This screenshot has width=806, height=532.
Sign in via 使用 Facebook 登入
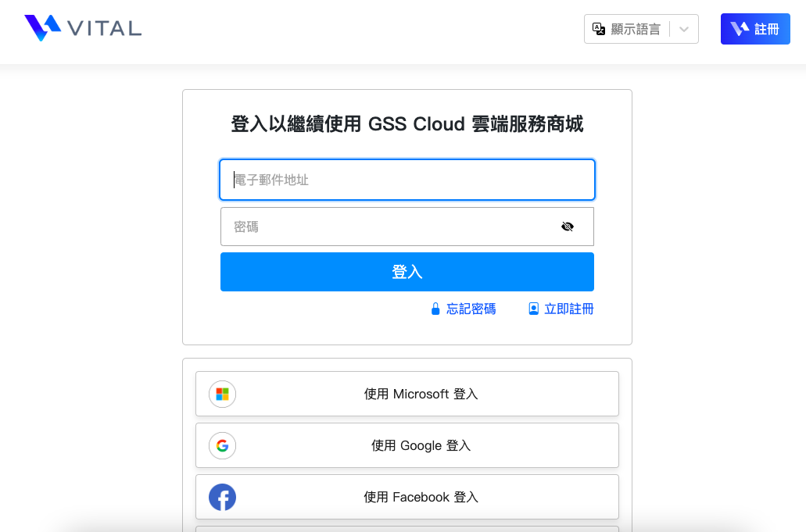click(x=421, y=497)
